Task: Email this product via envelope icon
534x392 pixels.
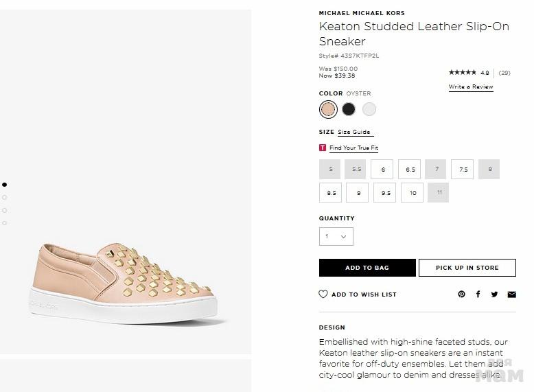Action: [x=511, y=295]
